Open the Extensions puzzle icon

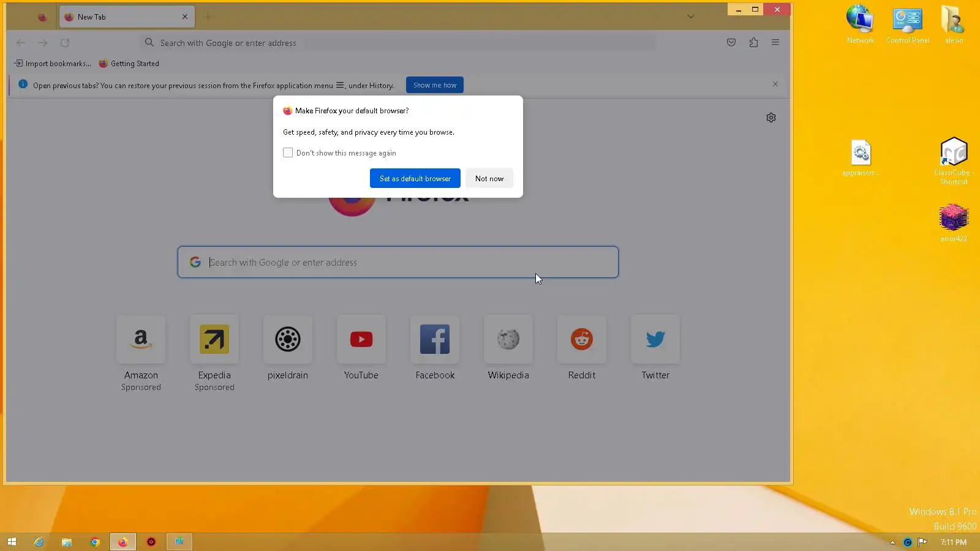coord(753,43)
